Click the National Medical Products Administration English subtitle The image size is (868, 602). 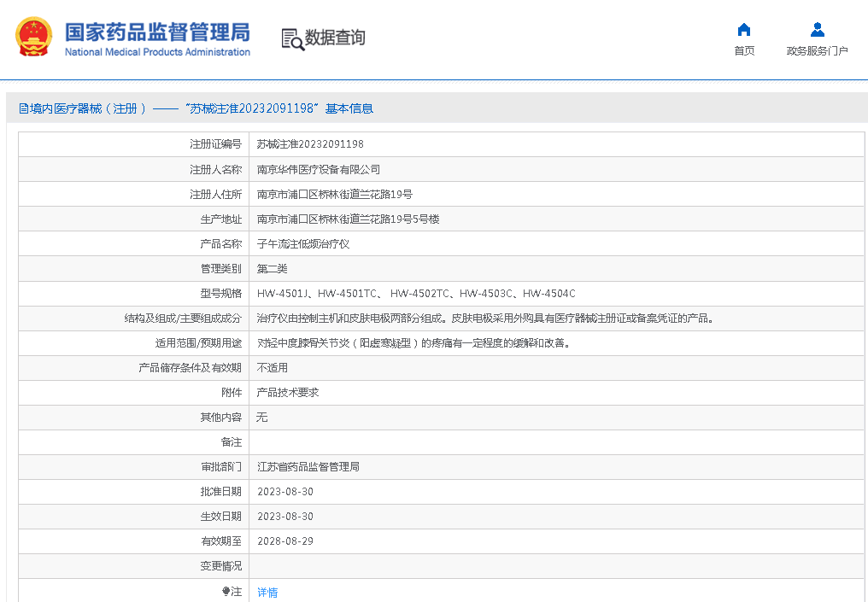click(157, 52)
